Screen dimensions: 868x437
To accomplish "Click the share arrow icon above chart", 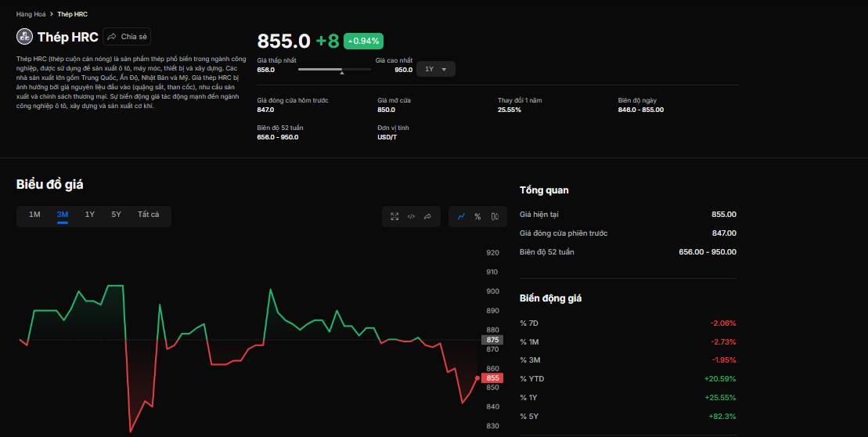I will pyautogui.click(x=427, y=216).
